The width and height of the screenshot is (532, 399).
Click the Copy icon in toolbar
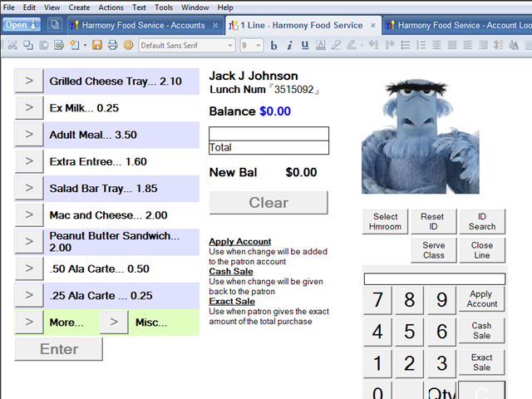pos(28,45)
